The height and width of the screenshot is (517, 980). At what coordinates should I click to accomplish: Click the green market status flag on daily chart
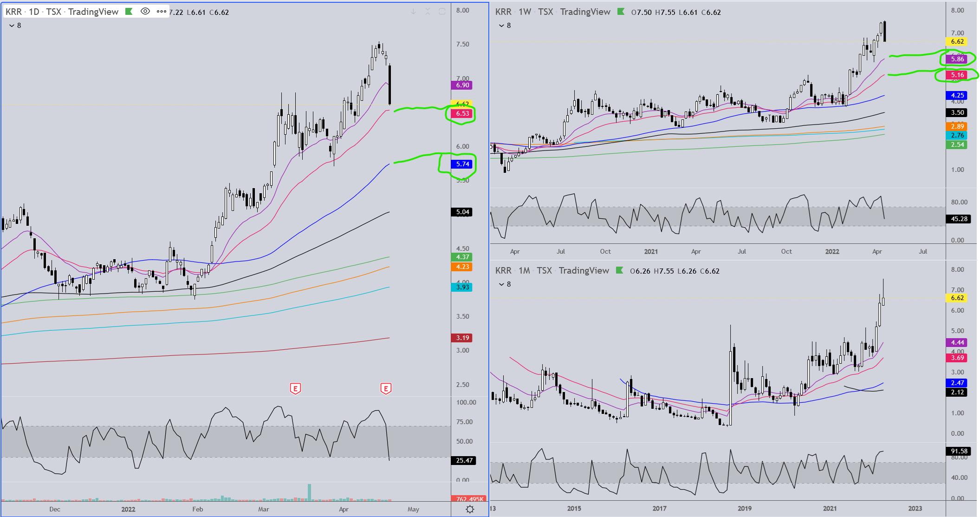point(129,12)
